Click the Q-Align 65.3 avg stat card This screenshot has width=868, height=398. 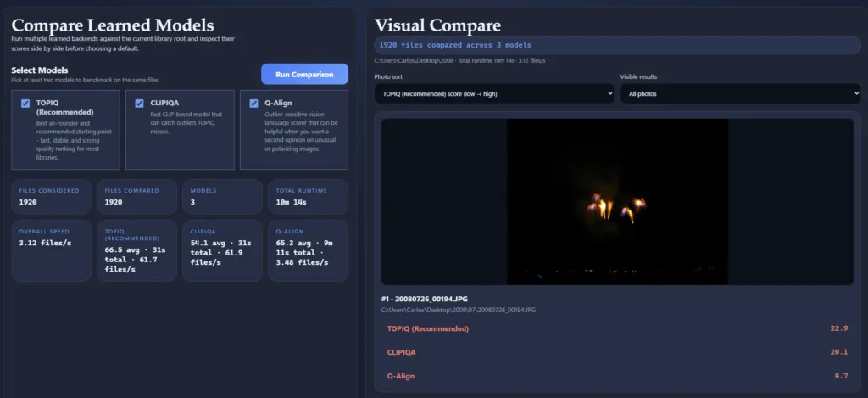(309, 250)
